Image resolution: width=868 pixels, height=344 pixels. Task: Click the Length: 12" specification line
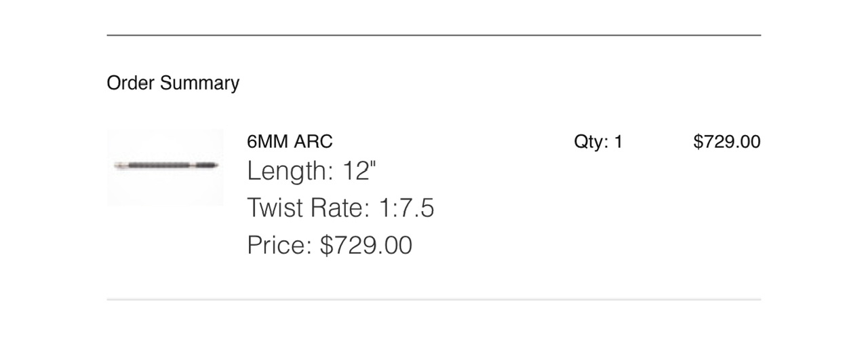pyautogui.click(x=311, y=171)
